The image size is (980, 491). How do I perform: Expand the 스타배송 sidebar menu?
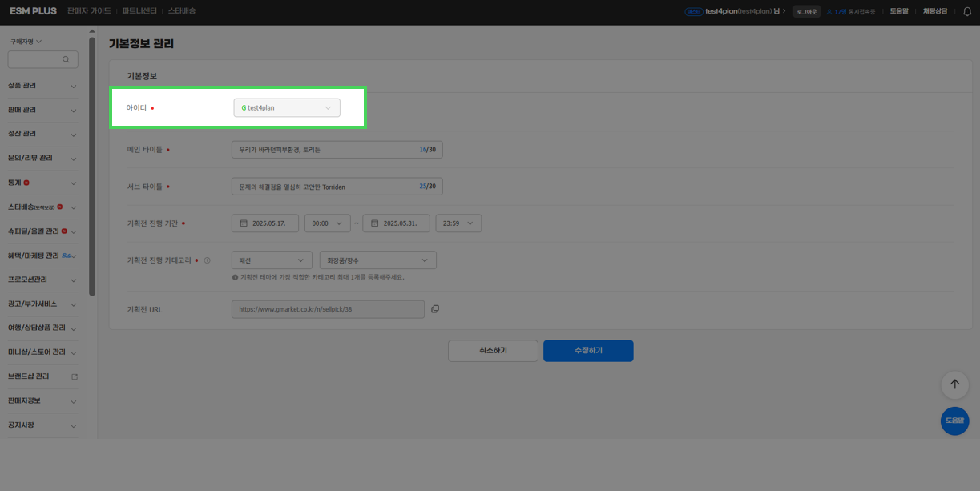pyautogui.click(x=42, y=207)
